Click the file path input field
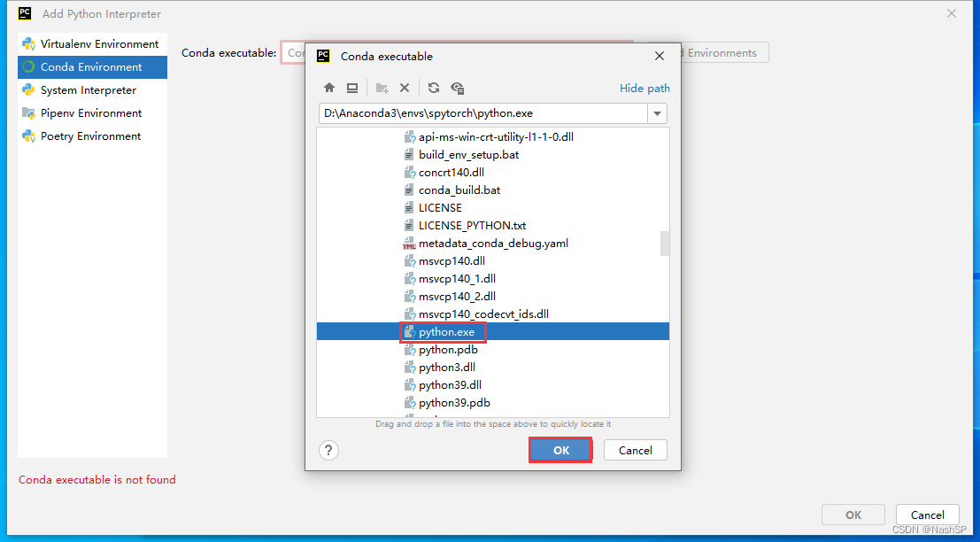Screen dimensions: 980x542 click(482, 113)
